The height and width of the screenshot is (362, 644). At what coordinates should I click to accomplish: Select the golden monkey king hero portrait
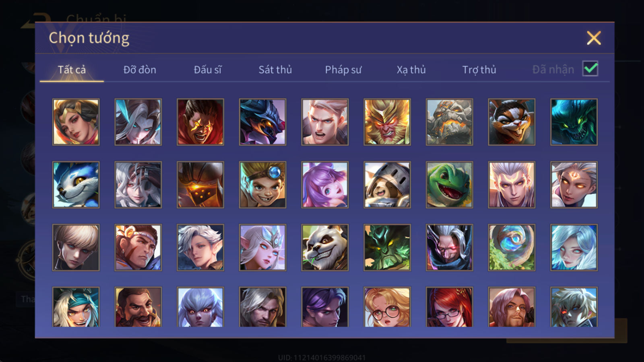pos(387,122)
